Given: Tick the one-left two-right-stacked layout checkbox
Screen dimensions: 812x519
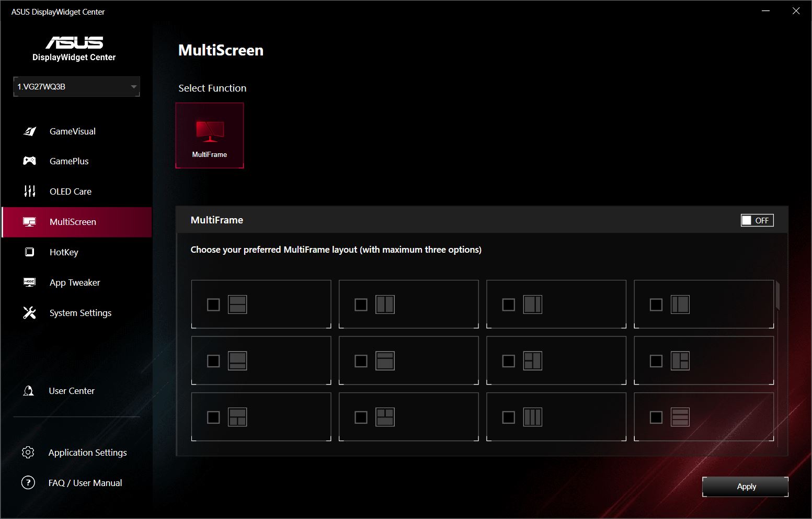Looking at the screenshot, I should pos(656,361).
